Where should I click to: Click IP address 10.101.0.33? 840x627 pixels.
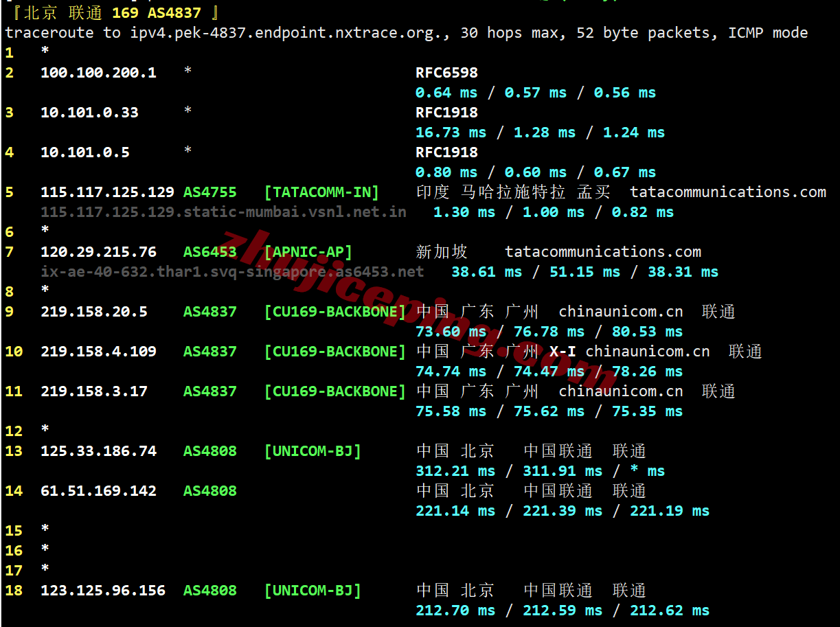pyautogui.click(x=89, y=112)
